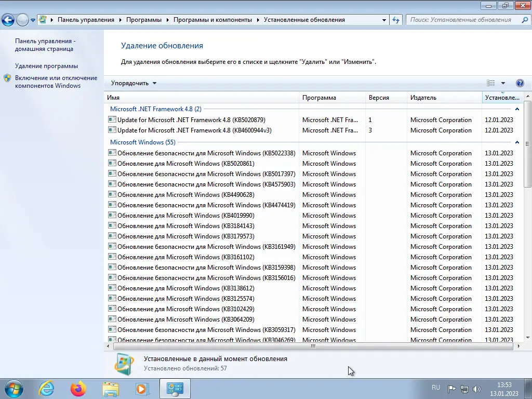Click the shield icon beside Windows components link
Screen dimensions: 532x399
click(x=7, y=78)
